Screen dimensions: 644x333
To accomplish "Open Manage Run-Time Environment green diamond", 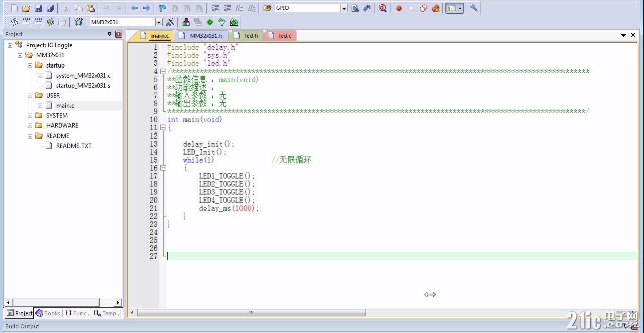I will point(210,22).
